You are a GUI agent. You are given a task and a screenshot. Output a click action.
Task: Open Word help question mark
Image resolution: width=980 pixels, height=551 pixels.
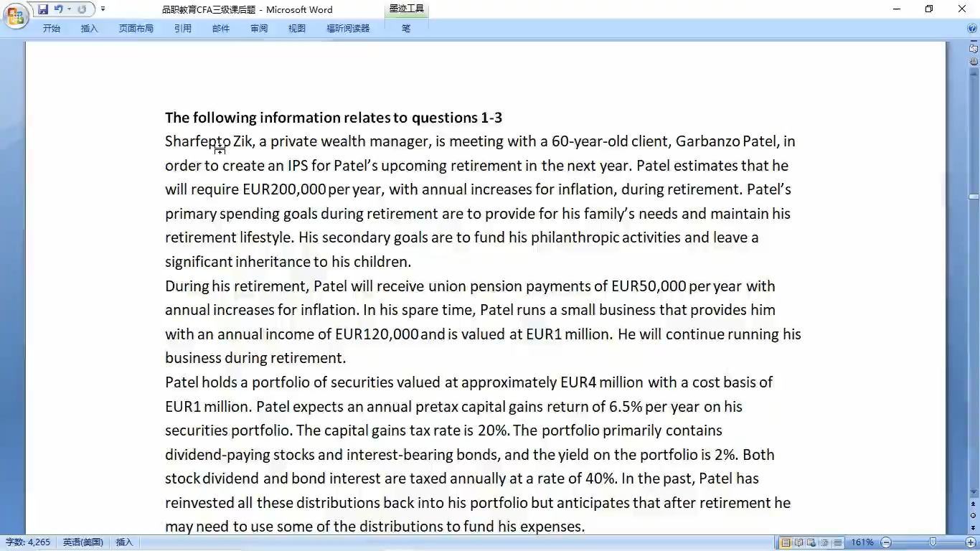972,29
